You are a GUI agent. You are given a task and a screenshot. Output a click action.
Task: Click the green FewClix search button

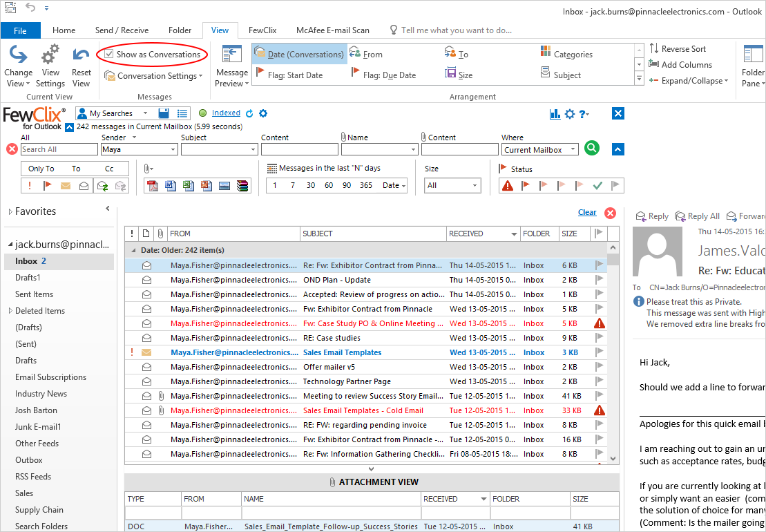[592, 148]
